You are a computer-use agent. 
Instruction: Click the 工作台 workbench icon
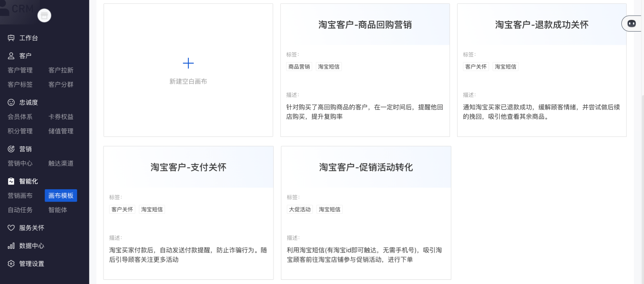(11, 38)
